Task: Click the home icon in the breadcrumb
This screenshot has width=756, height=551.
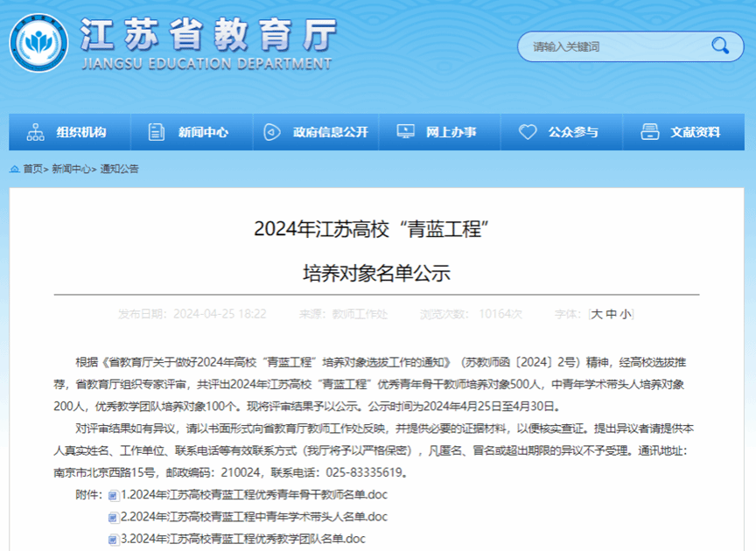Action: click(x=15, y=169)
